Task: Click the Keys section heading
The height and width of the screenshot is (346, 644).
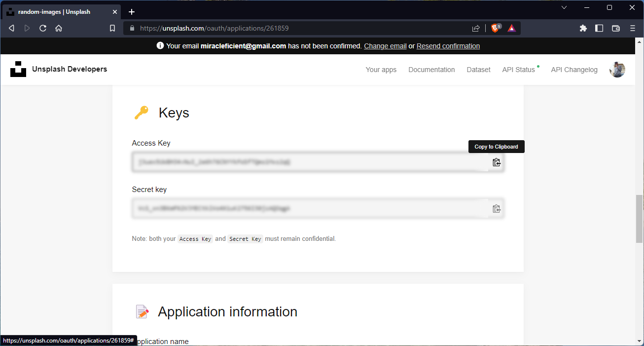Action: click(x=174, y=113)
